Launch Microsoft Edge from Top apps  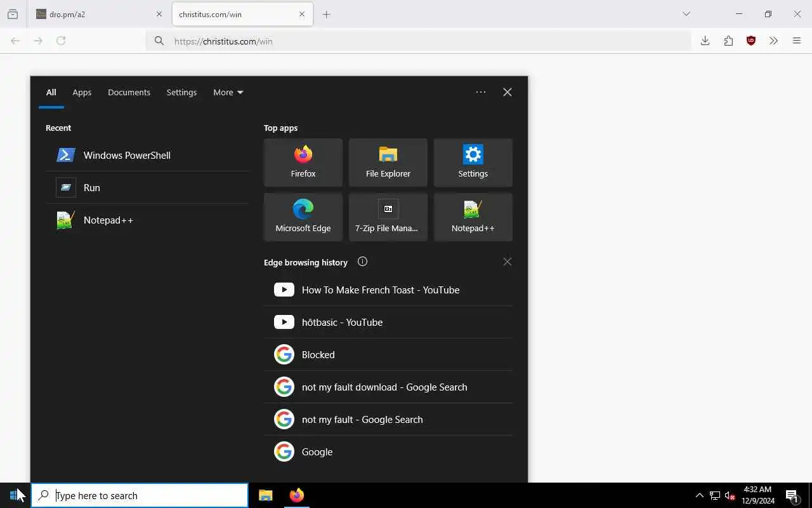click(303, 217)
